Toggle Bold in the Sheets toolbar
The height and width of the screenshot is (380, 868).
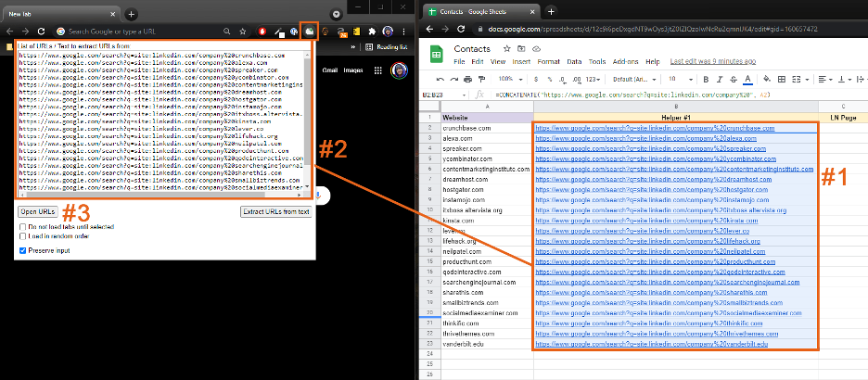click(x=706, y=80)
